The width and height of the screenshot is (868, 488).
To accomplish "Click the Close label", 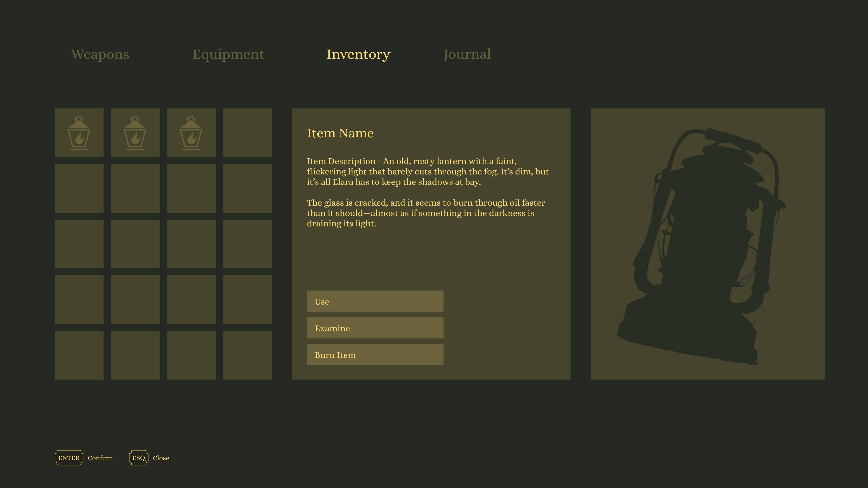I will pos(161,458).
